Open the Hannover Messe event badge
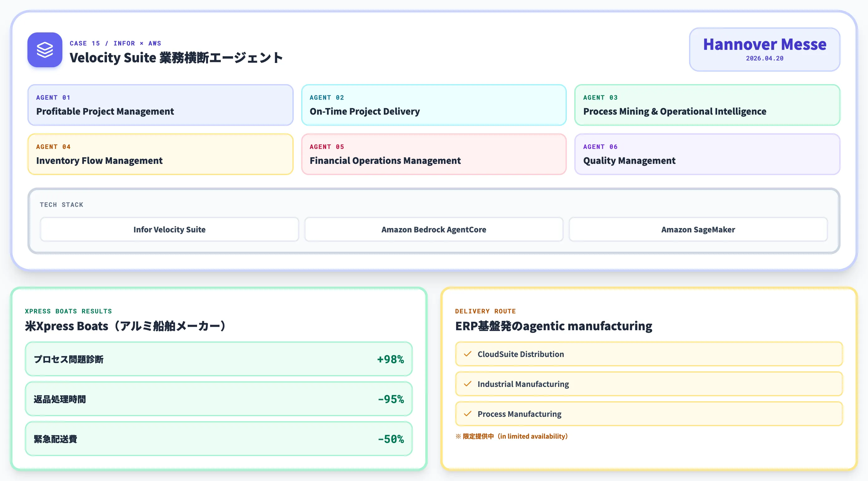868x481 pixels. click(x=764, y=50)
